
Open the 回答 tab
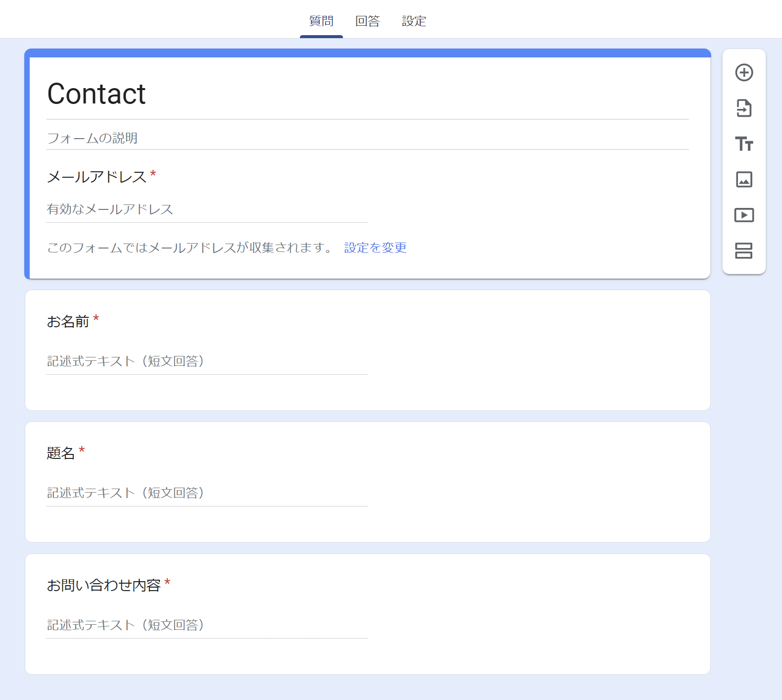click(368, 21)
